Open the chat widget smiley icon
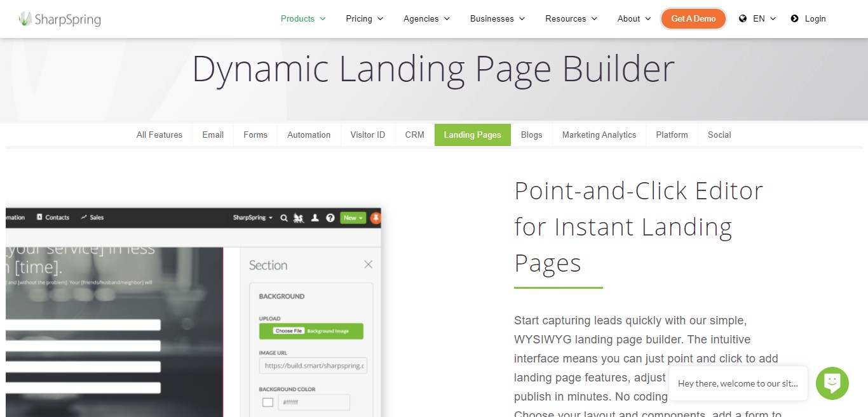The height and width of the screenshot is (417, 868). tap(832, 383)
